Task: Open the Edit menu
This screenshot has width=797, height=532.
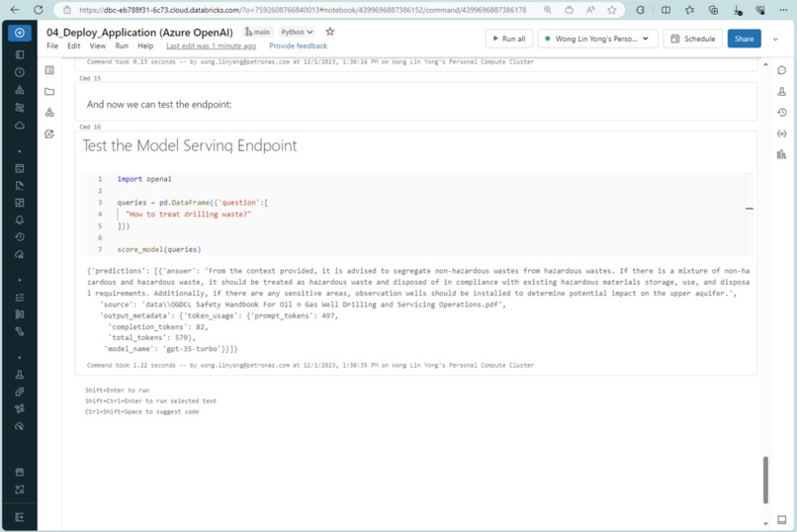Action: 74,45
